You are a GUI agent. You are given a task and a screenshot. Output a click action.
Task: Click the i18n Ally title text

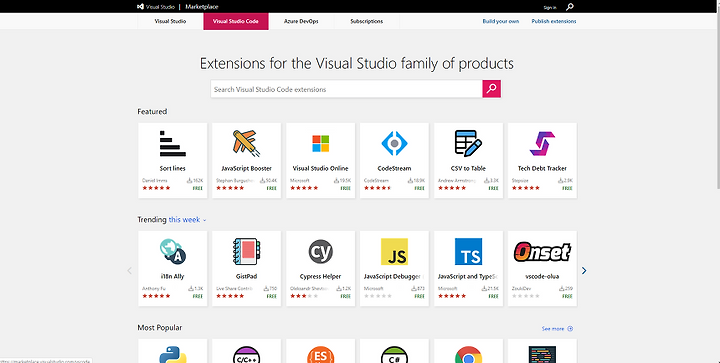173,277
